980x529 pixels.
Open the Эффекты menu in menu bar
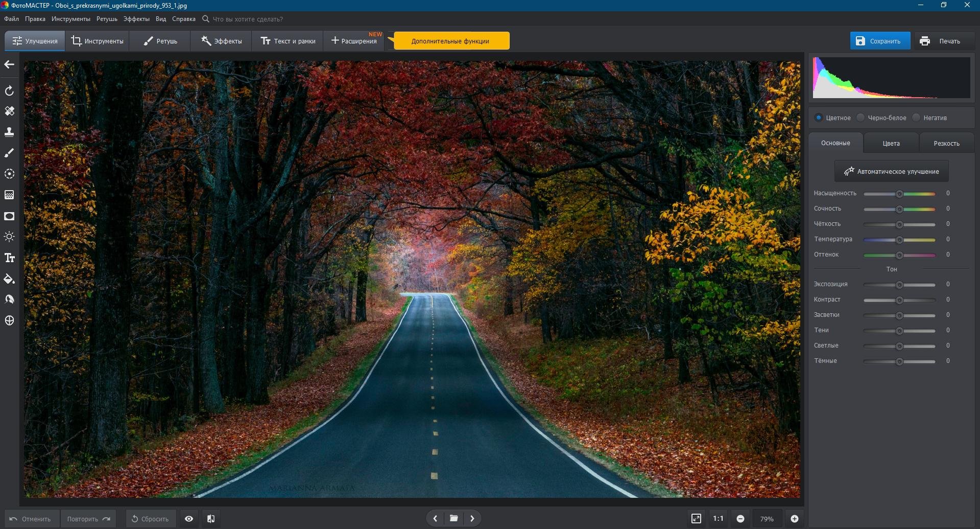click(x=136, y=19)
